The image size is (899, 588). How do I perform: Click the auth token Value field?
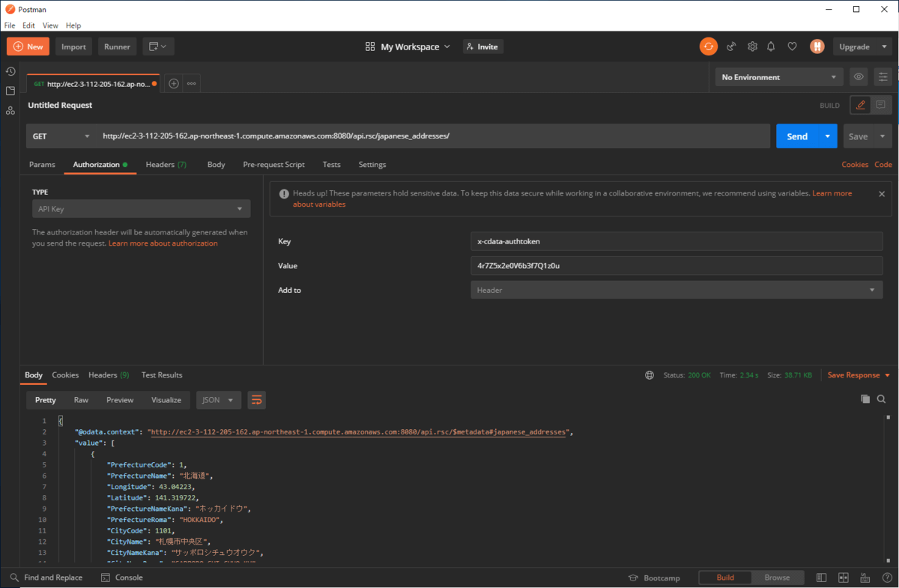676,266
